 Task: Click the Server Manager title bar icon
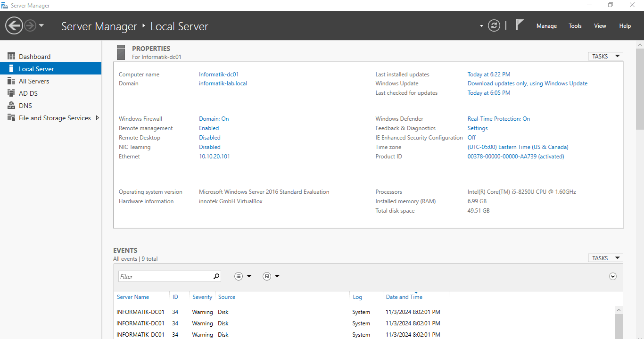tap(5, 5)
